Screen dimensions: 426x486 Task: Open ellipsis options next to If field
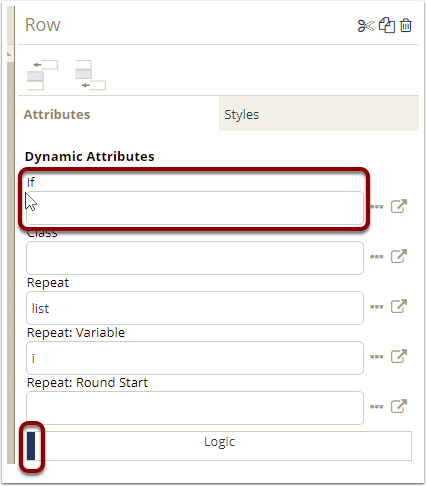[377, 207]
